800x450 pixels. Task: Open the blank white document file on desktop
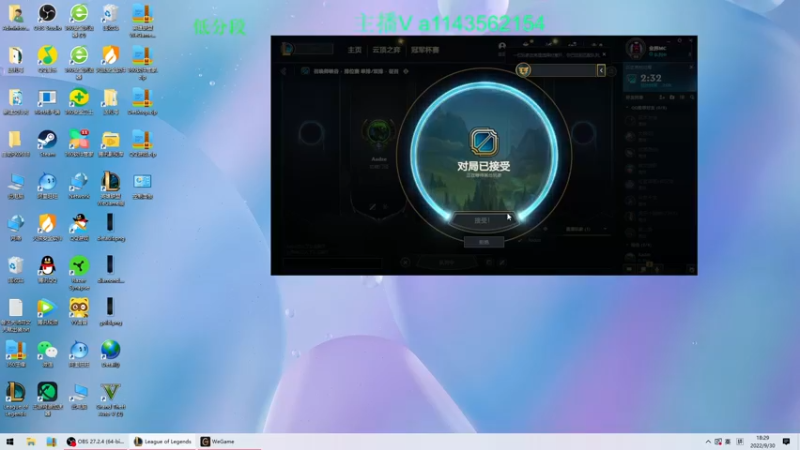tap(15, 315)
